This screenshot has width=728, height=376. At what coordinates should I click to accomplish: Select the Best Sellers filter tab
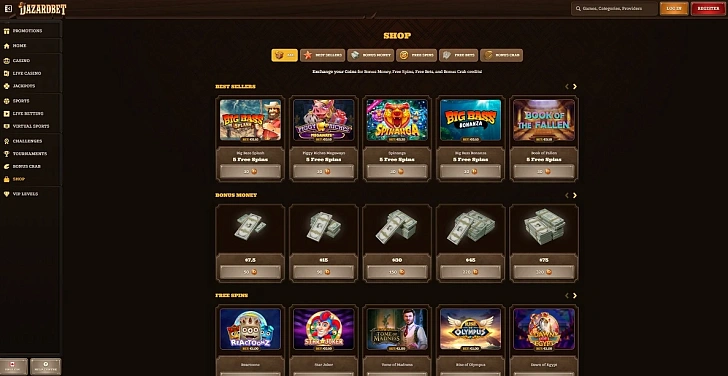323,55
